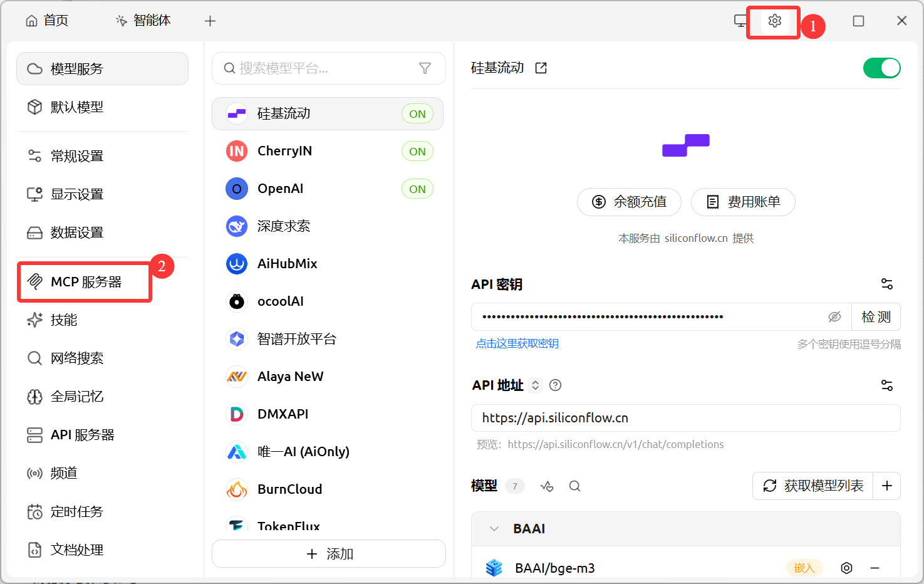Click the 费用账单 button
Viewport: 924px width, 584px height.
tap(743, 202)
